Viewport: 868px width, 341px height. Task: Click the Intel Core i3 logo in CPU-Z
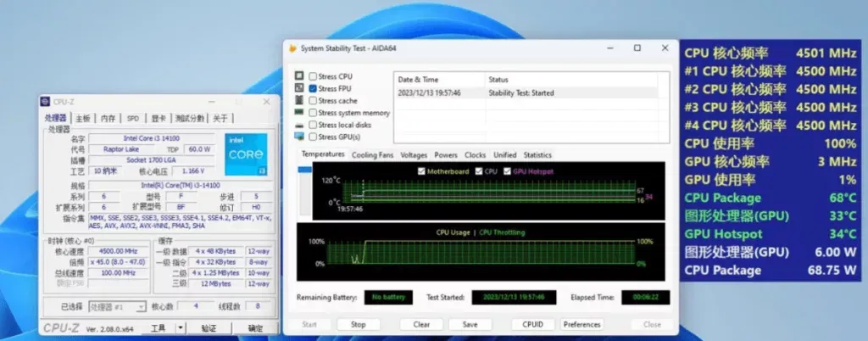pos(246,154)
